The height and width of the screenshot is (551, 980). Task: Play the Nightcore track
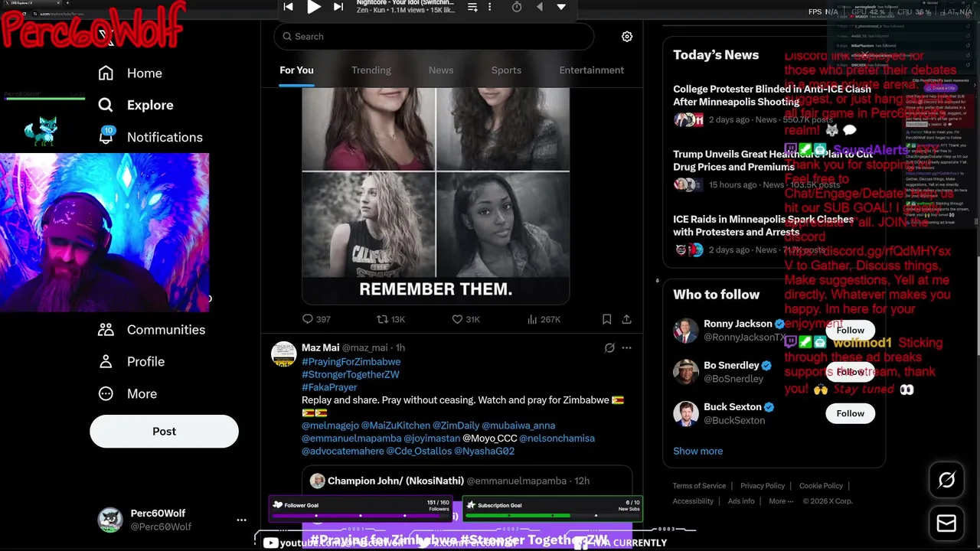(314, 7)
